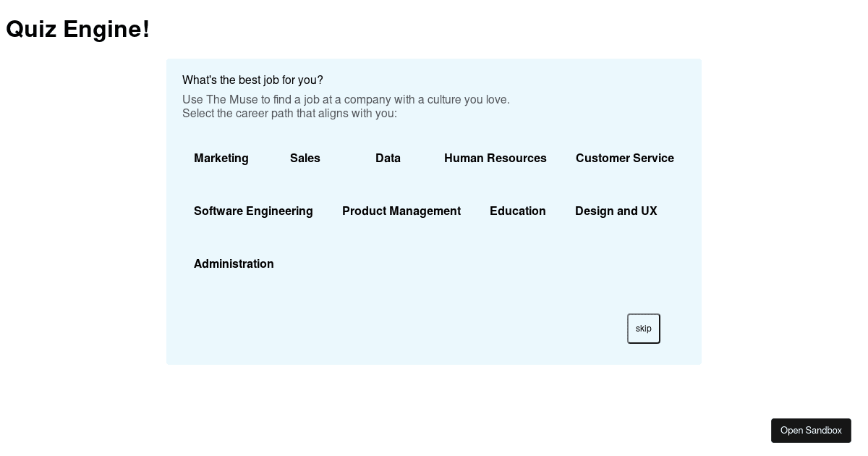
Task: Click the question 'What's the best job for you?'
Action: click(252, 80)
